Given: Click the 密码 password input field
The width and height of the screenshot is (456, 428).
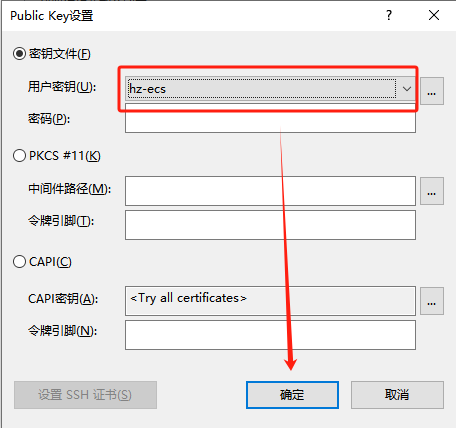Looking at the screenshot, I should point(270,118).
